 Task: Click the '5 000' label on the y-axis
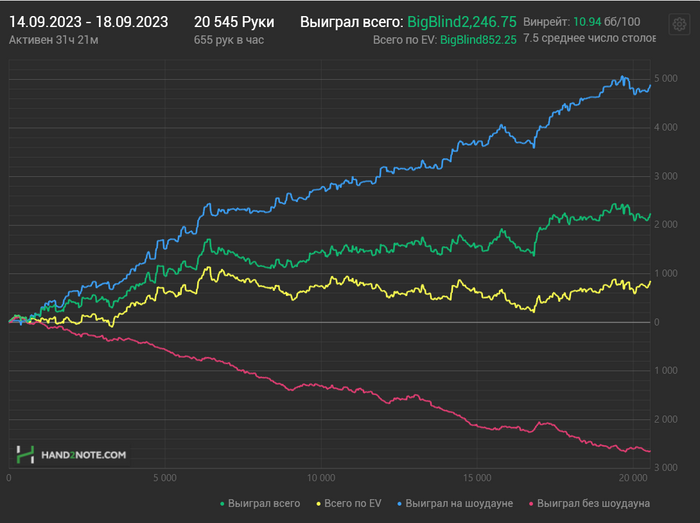point(666,79)
